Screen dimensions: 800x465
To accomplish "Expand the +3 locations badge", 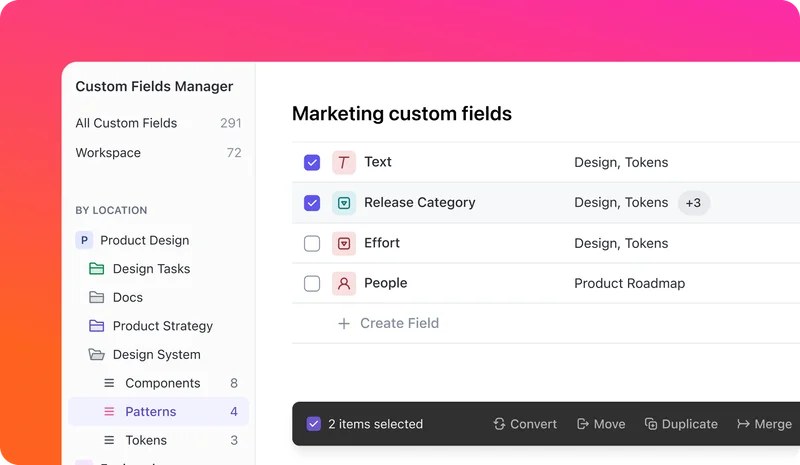I will (693, 203).
